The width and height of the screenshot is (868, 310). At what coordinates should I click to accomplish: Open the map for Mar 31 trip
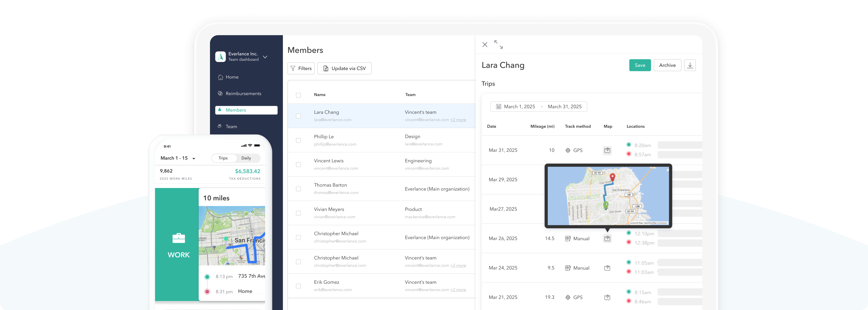(x=607, y=150)
